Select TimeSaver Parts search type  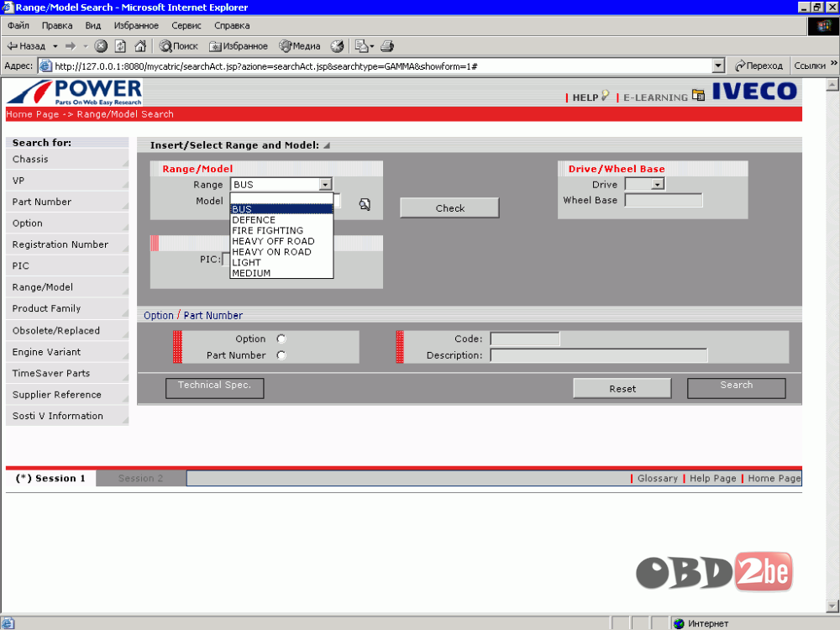(x=67, y=374)
